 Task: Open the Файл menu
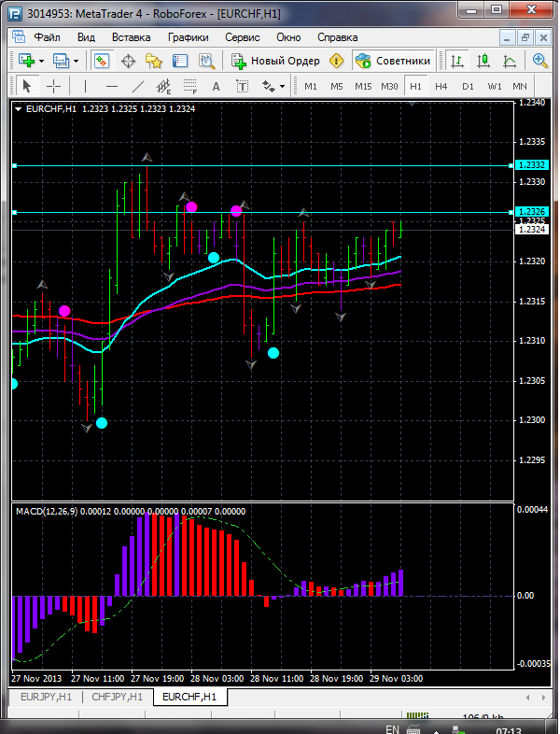pyautogui.click(x=48, y=37)
